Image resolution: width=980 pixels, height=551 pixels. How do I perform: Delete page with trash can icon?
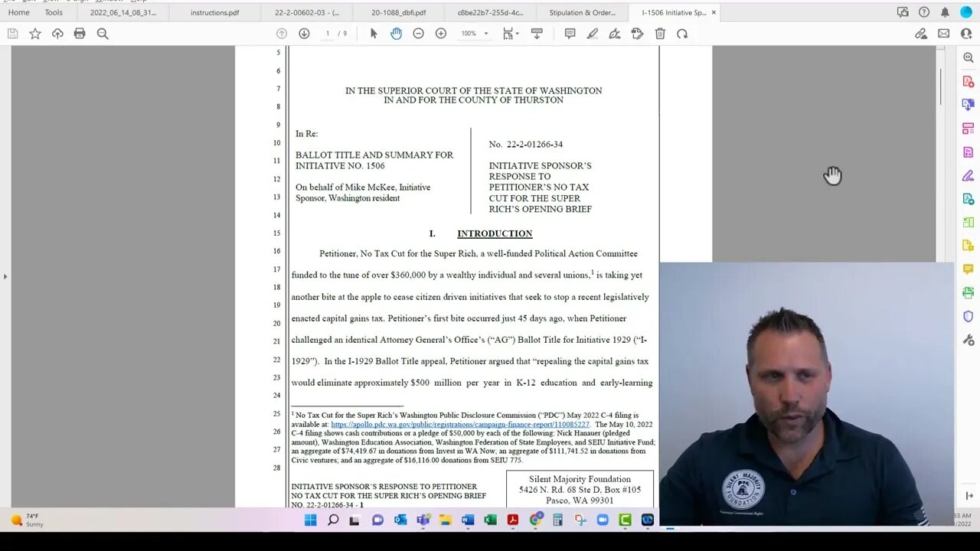[x=660, y=34]
